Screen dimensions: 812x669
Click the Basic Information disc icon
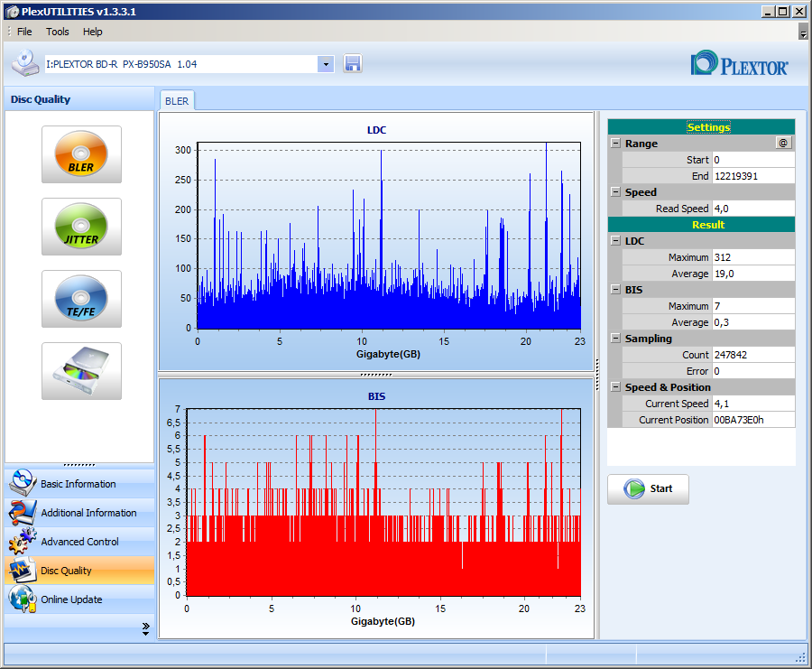coord(22,483)
